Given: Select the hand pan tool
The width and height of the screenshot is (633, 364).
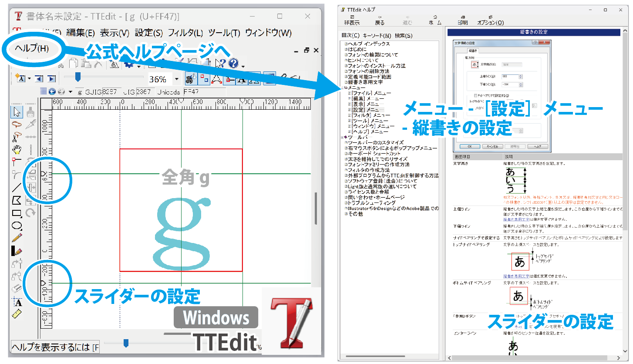Looking at the screenshot, I should (17, 150).
